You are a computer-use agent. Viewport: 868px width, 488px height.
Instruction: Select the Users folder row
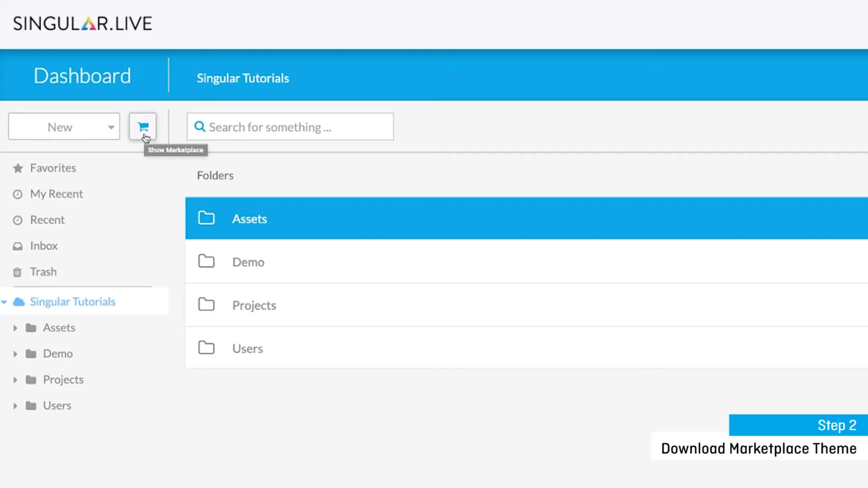248,348
